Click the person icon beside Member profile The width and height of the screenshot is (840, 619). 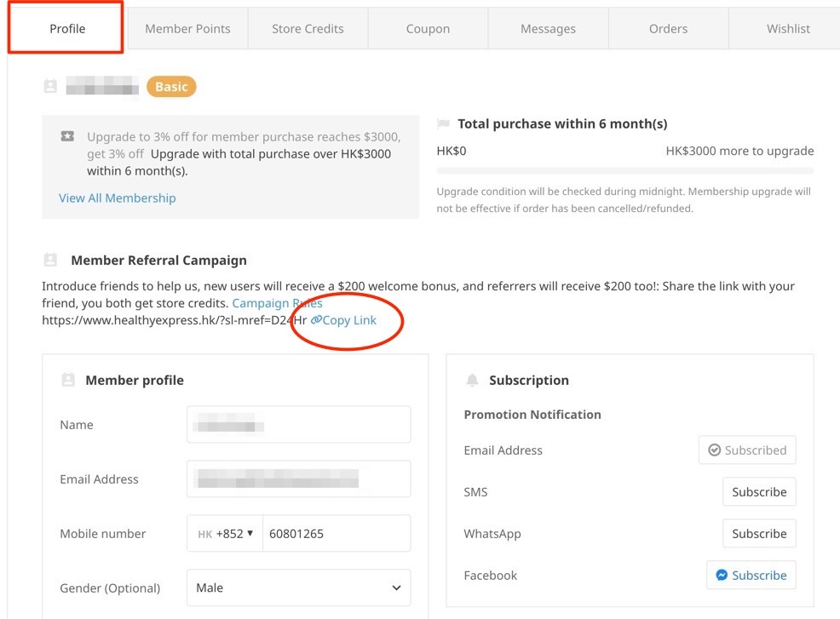(68, 381)
